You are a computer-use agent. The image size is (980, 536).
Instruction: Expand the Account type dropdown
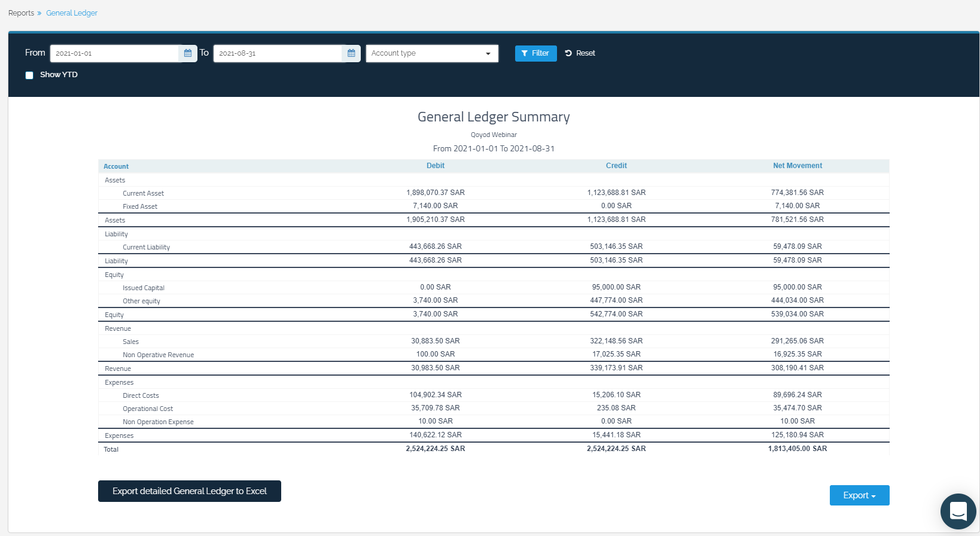coord(432,53)
